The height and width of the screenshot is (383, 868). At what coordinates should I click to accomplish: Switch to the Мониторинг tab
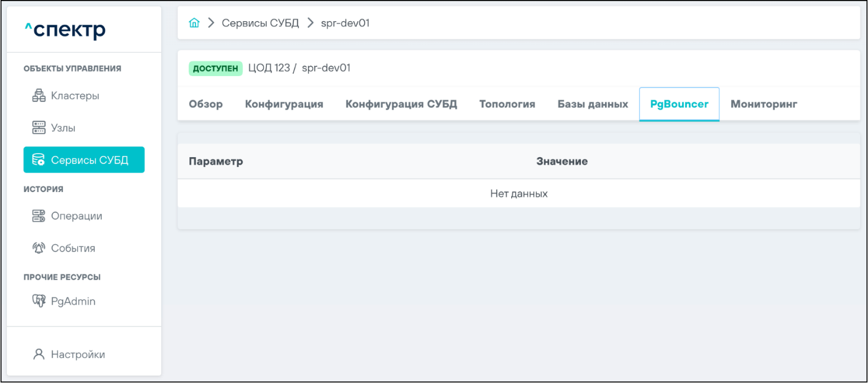[x=764, y=104]
